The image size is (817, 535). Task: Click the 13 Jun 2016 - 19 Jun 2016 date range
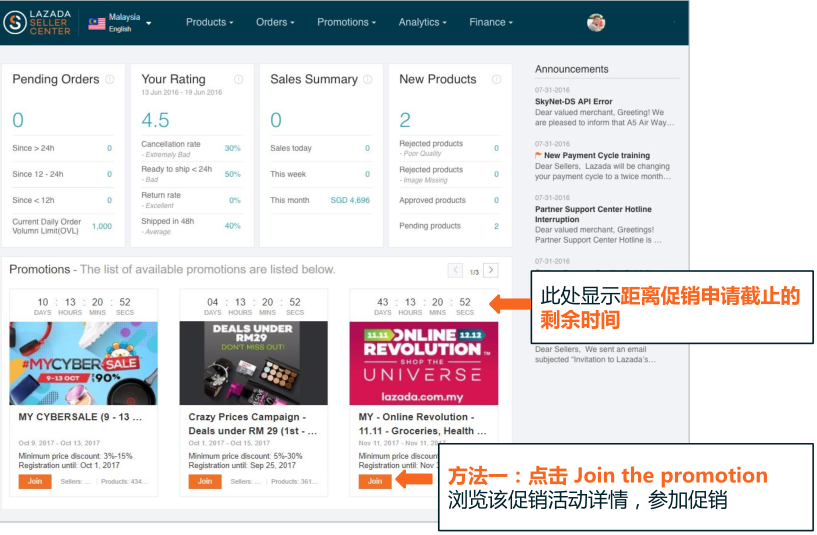click(182, 92)
